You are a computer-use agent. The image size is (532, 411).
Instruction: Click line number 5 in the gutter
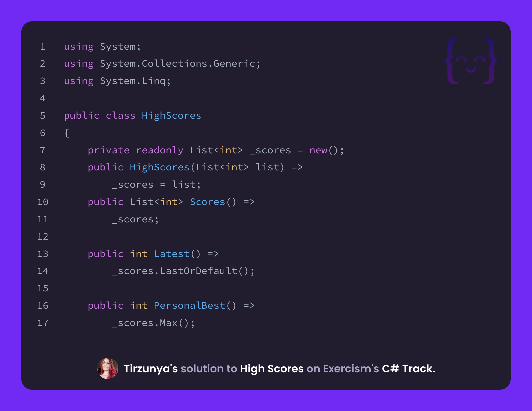pos(43,116)
